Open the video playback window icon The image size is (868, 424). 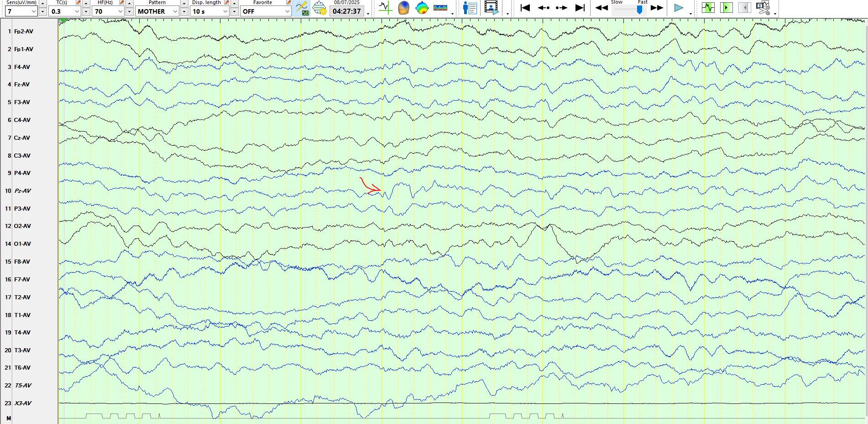click(x=492, y=8)
